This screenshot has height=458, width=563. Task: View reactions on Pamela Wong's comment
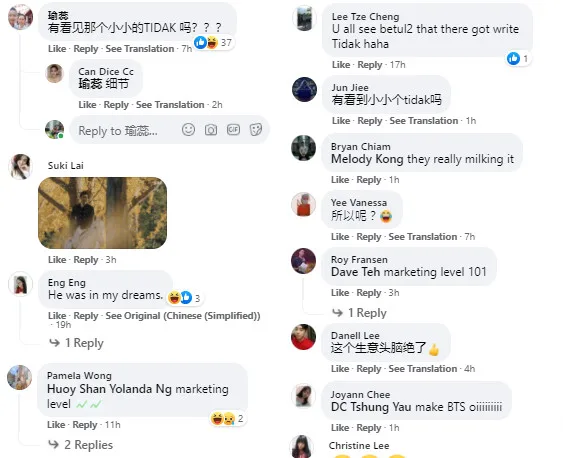click(227, 419)
